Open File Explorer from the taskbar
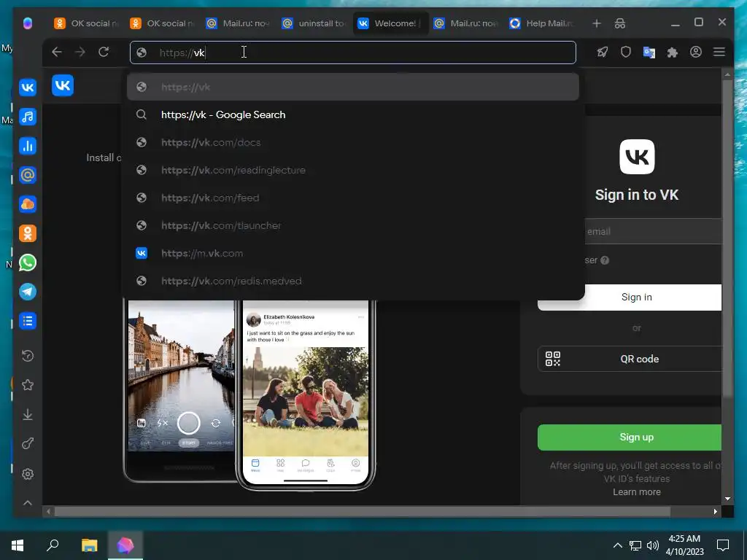Viewport: 747px width, 560px height. tap(89, 545)
